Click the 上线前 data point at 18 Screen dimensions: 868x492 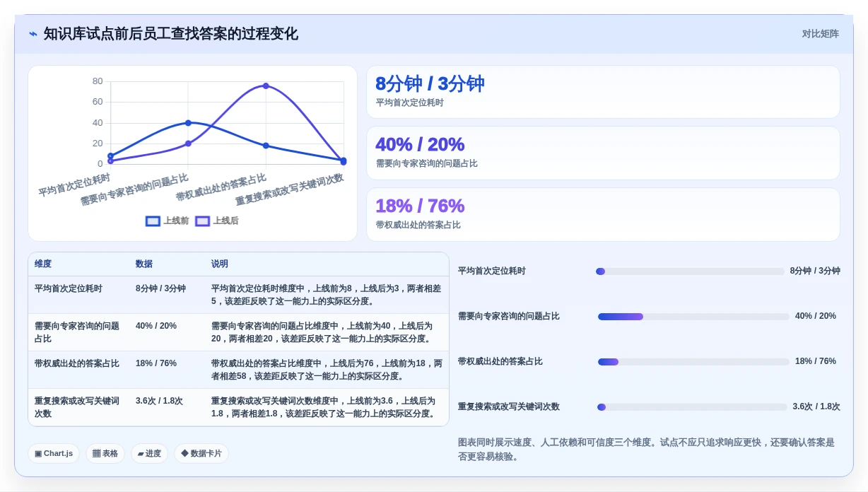tap(266, 146)
